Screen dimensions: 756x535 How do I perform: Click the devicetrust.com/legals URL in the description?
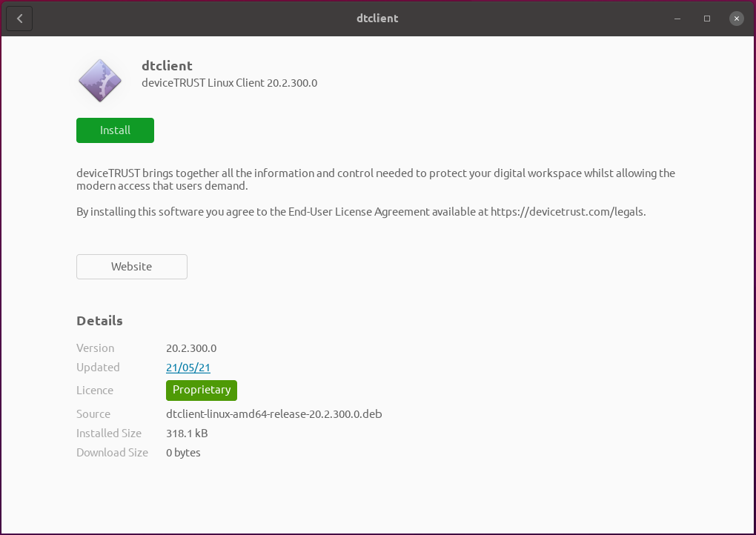click(569, 211)
